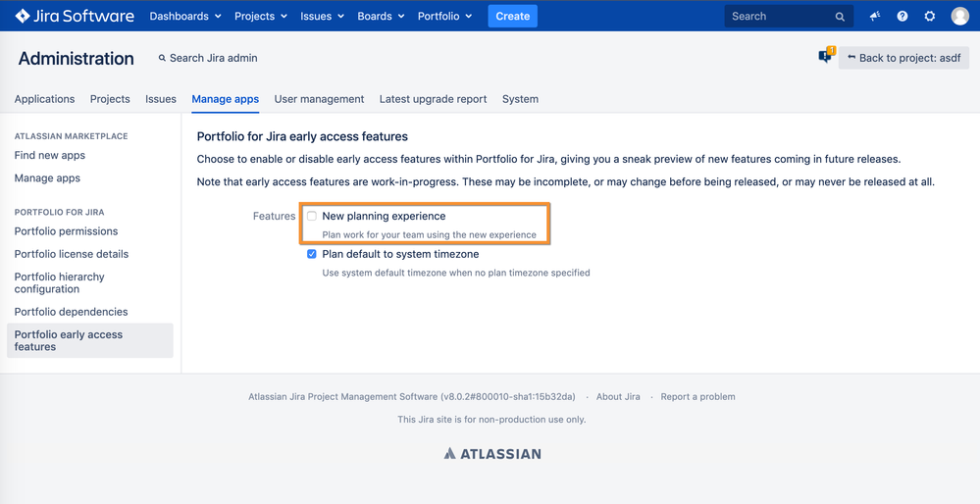Click the Administration heading
This screenshot has height=504, width=980.
coord(77,58)
